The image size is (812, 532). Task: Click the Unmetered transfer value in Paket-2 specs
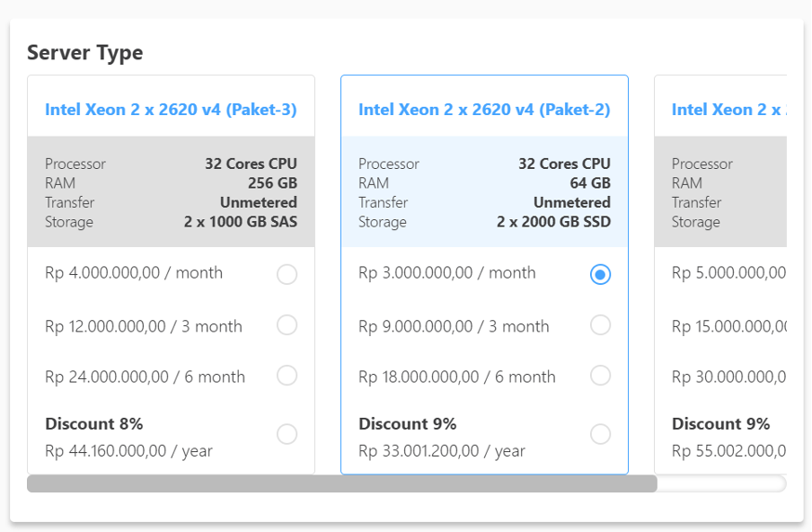tap(572, 202)
